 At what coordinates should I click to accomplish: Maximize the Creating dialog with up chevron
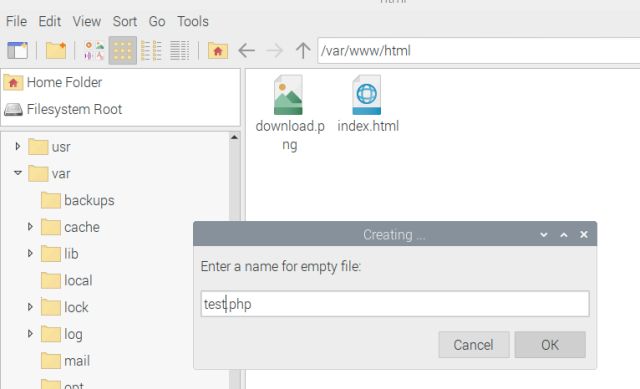564,235
